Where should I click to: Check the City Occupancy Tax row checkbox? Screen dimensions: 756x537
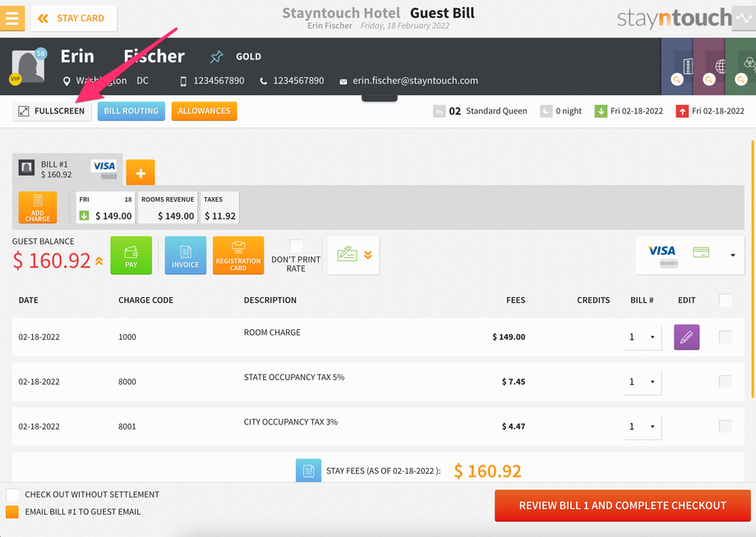725,426
